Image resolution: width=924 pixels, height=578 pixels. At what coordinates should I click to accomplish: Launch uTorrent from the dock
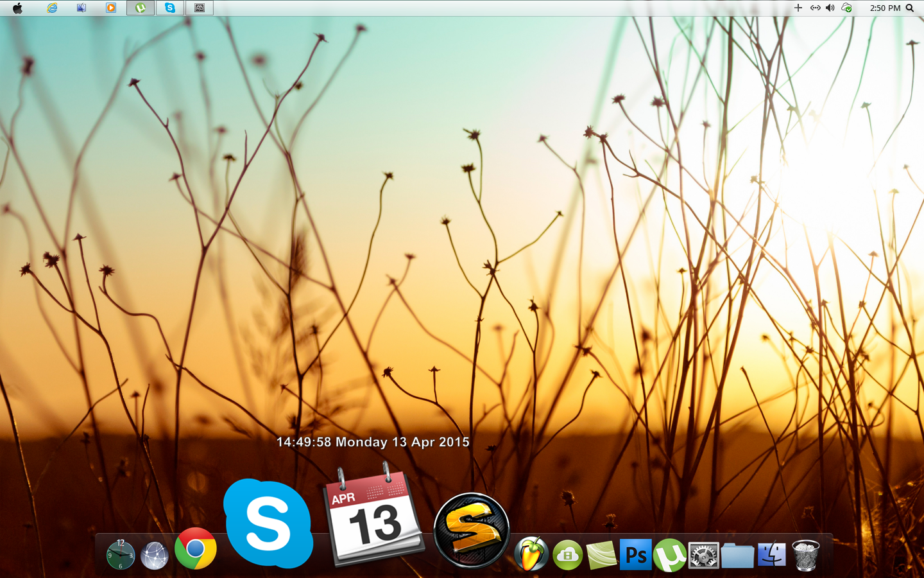[671, 555]
